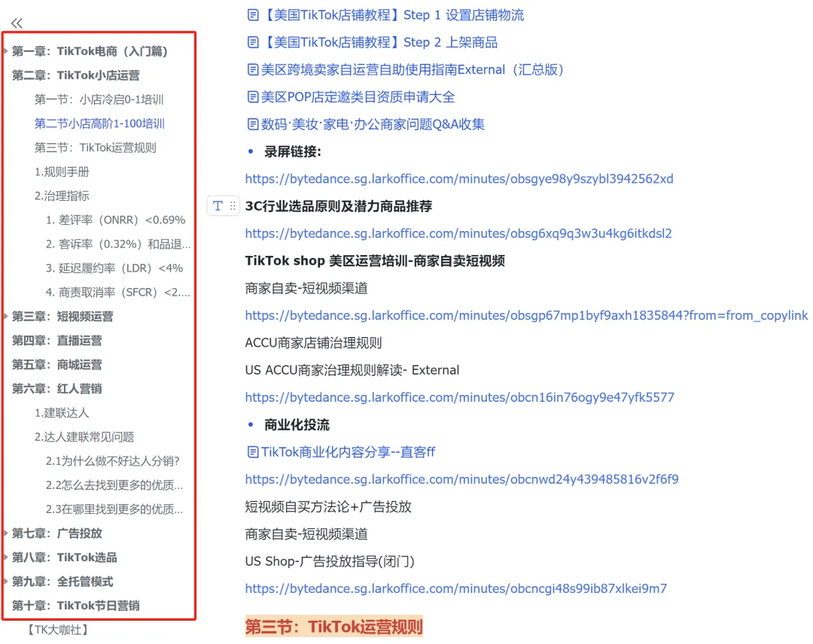813x644 pixels.
Task: Click text US Shop-广告投放指导(闭门)
Action: pyautogui.click(x=330, y=561)
